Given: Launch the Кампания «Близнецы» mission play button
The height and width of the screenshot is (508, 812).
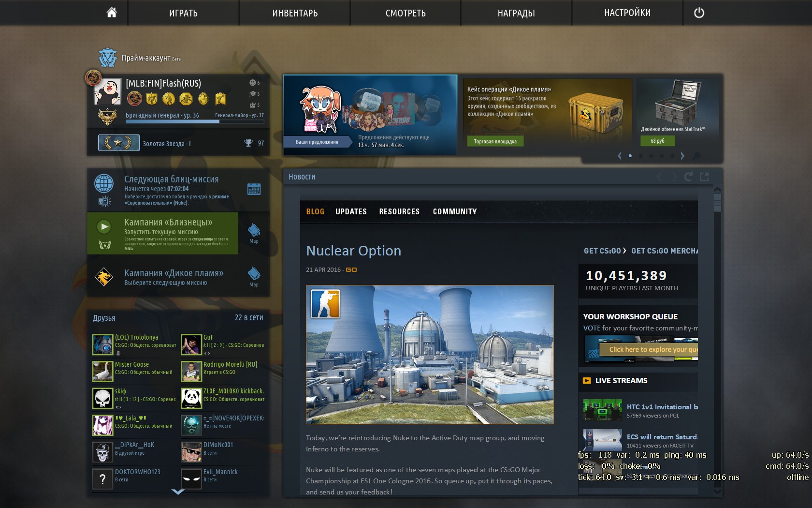Looking at the screenshot, I should pyautogui.click(x=104, y=226).
